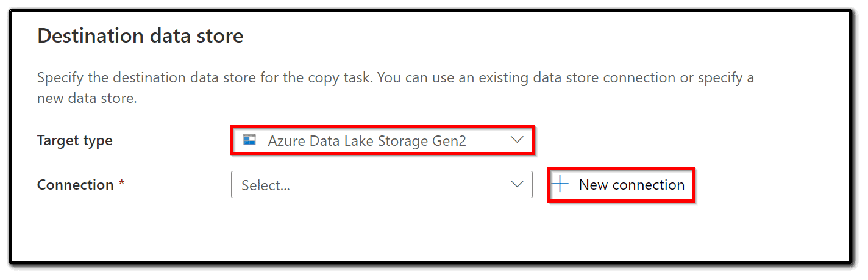Click the "new data store." description line
The width and height of the screenshot is (868, 280).
tap(87, 98)
